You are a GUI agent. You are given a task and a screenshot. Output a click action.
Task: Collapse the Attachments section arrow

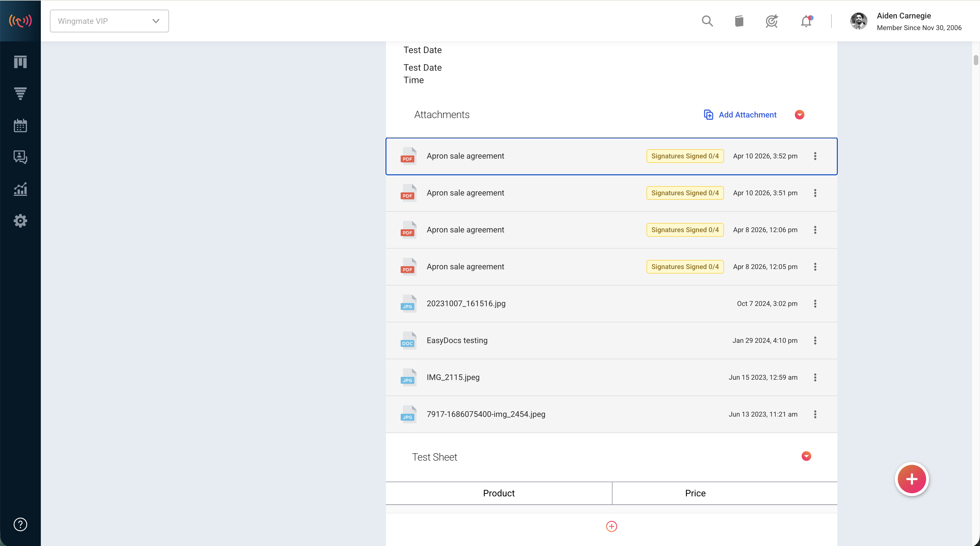coord(799,115)
